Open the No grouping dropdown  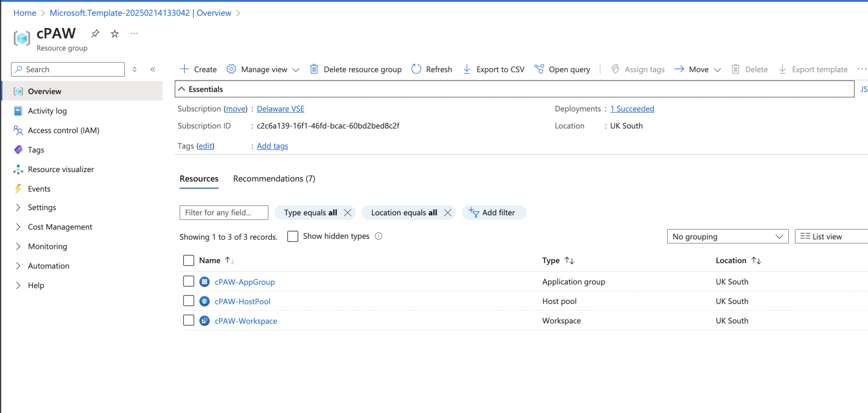[x=727, y=236]
